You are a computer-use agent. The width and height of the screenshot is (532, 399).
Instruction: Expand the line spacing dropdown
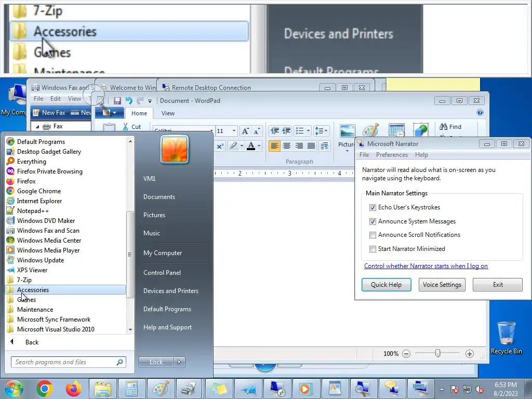(326, 130)
